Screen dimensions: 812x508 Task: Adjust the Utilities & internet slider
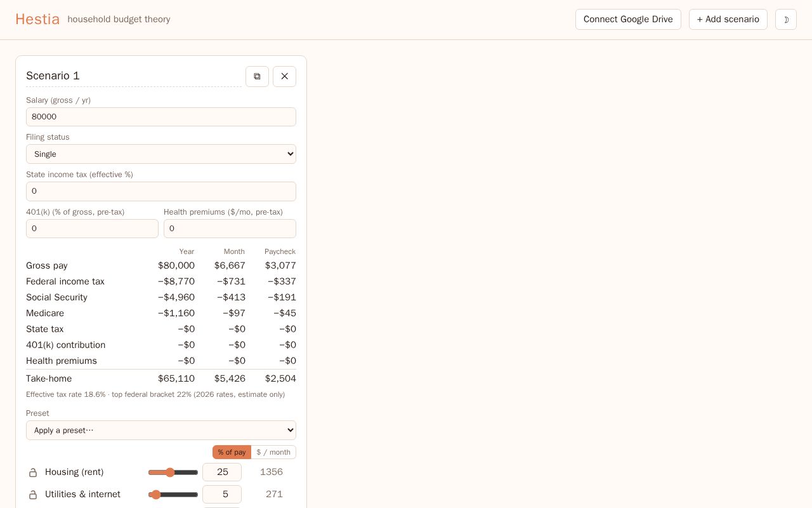pyautogui.click(x=173, y=495)
